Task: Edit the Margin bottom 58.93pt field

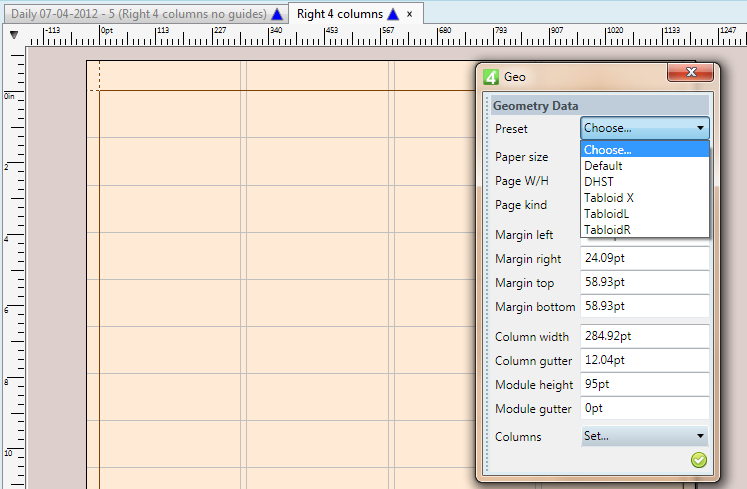Action: [x=645, y=306]
